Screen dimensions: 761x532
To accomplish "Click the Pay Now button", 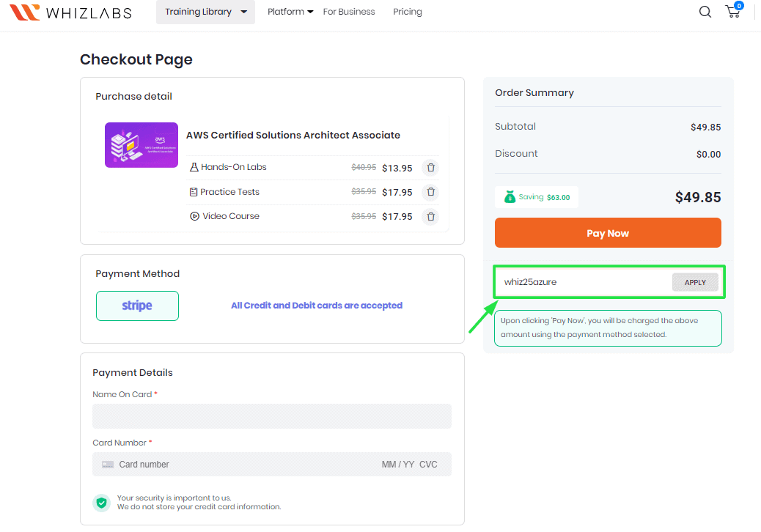I will pyautogui.click(x=608, y=232).
